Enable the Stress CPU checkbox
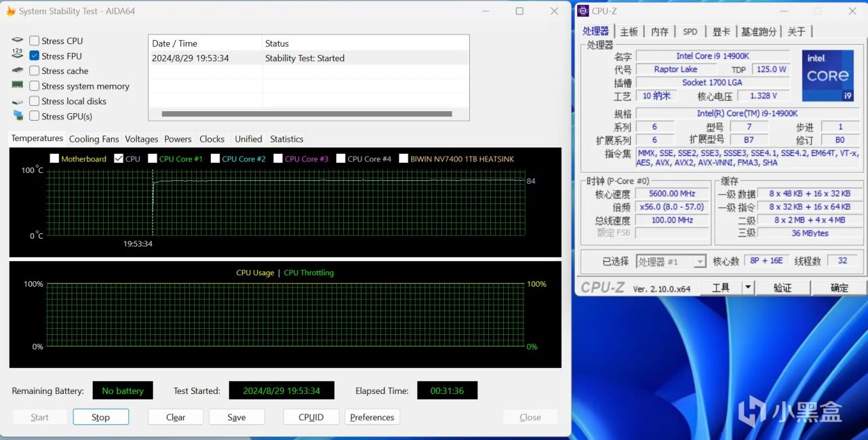Viewport: 868px width, 440px height. [x=34, y=41]
